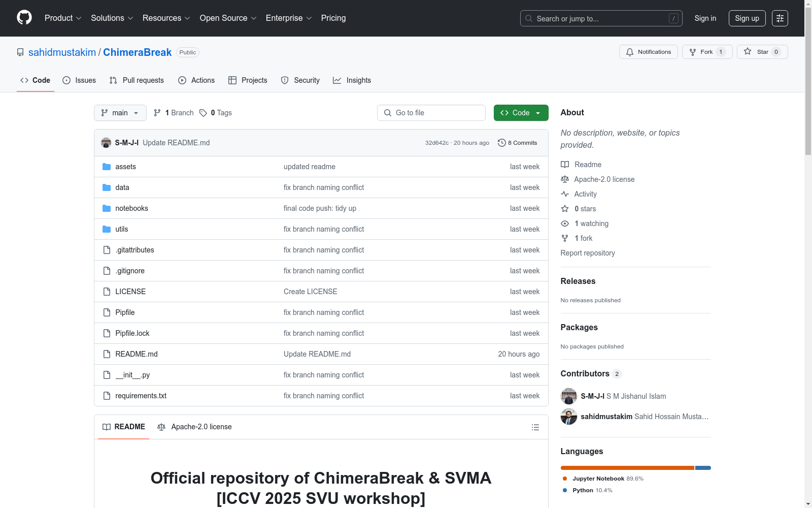The width and height of the screenshot is (812, 508).
Task: Open the Pipfile entry
Action: tap(125, 312)
